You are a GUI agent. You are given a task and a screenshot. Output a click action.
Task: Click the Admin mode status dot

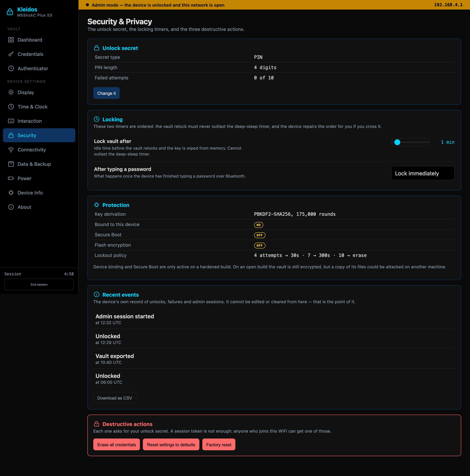[87, 5]
